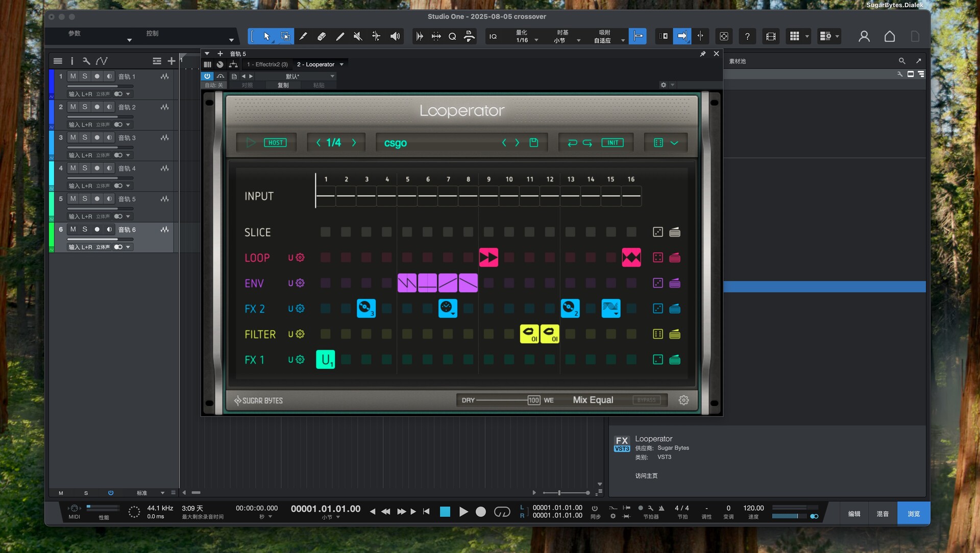Image resolution: width=980 pixels, height=553 pixels.
Task: Randomize the FX 2 row dice icon
Action: click(658, 308)
